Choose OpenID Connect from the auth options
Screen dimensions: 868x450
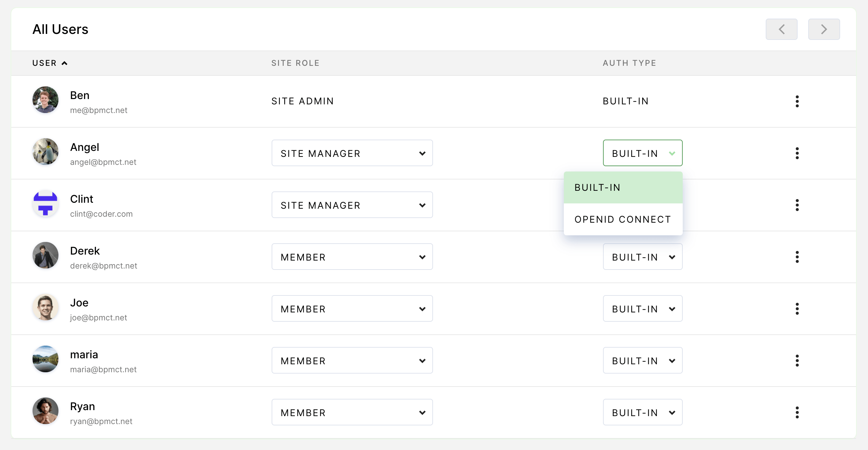[x=623, y=219]
